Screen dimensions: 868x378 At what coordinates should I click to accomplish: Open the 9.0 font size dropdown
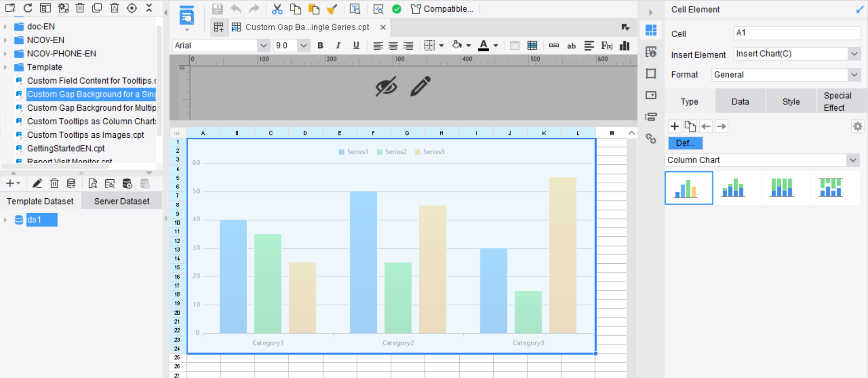[304, 46]
